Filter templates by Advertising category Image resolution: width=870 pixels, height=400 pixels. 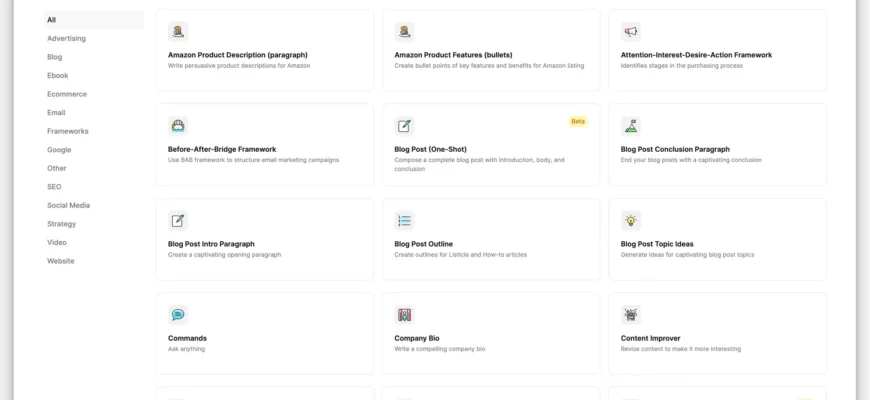click(66, 38)
